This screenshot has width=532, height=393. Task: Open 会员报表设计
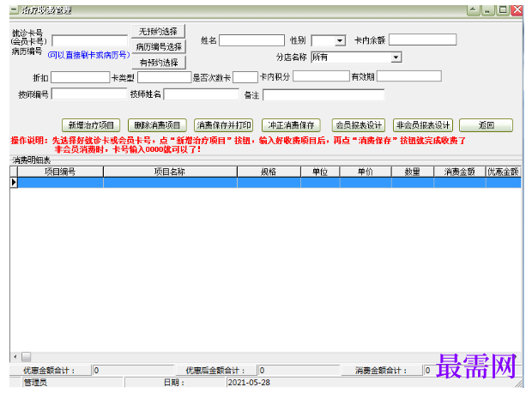359,125
